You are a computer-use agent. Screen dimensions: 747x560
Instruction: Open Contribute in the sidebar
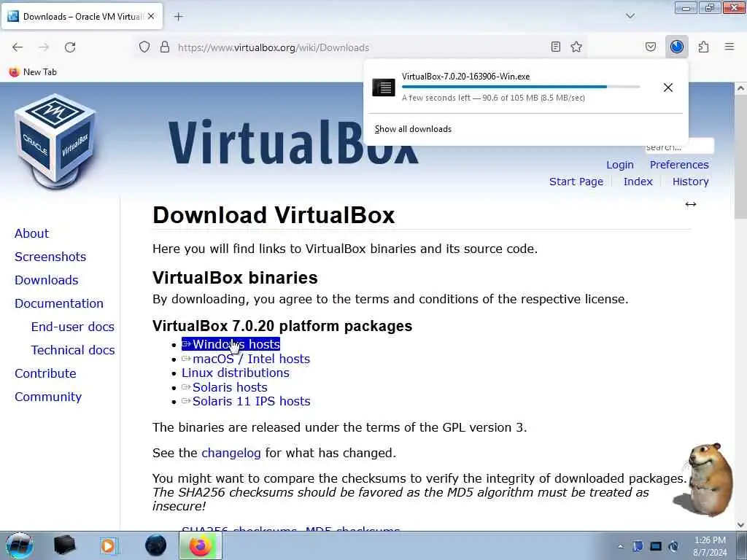click(x=45, y=373)
